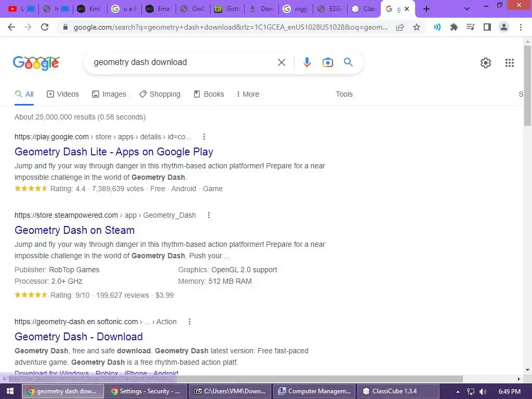Viewport: 532px width, 399px height.
Task: Switch to Computer Management taskbar window
Action: 314,391
